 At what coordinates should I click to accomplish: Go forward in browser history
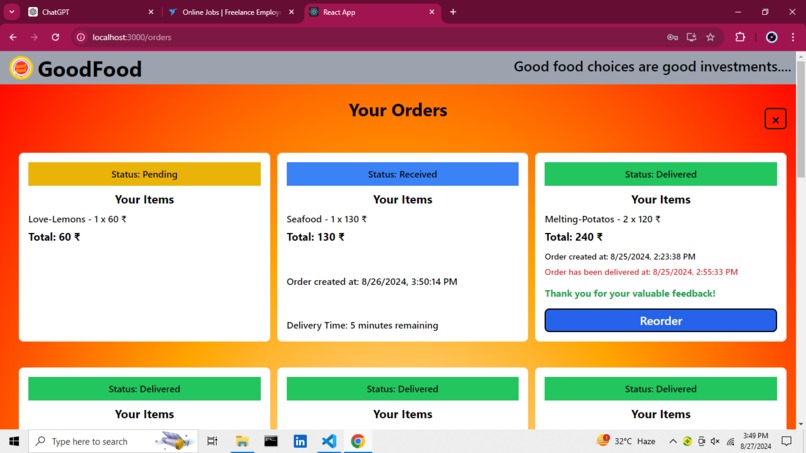point(34,37)
